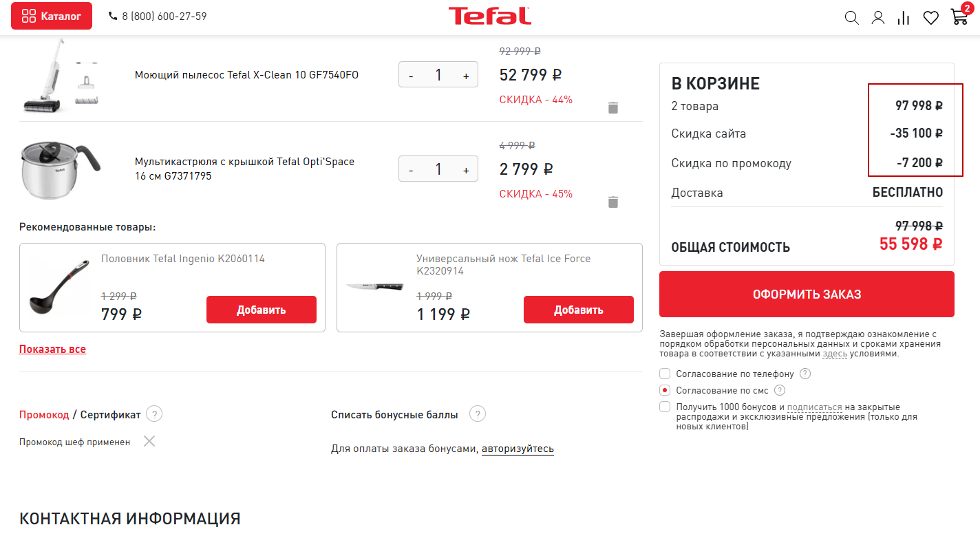Expand recommendations with Показать все
Screen dimensions: 980x536
click(52, 349)
